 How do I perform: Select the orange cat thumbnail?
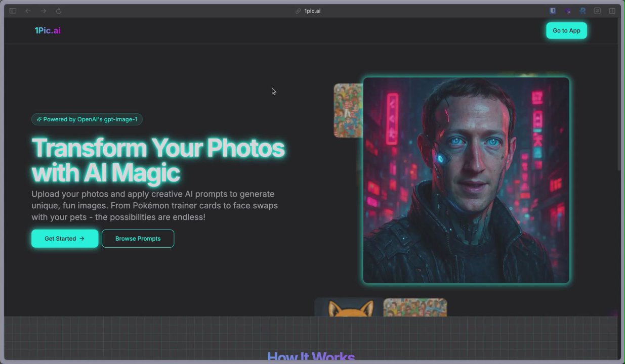point(349,307)
